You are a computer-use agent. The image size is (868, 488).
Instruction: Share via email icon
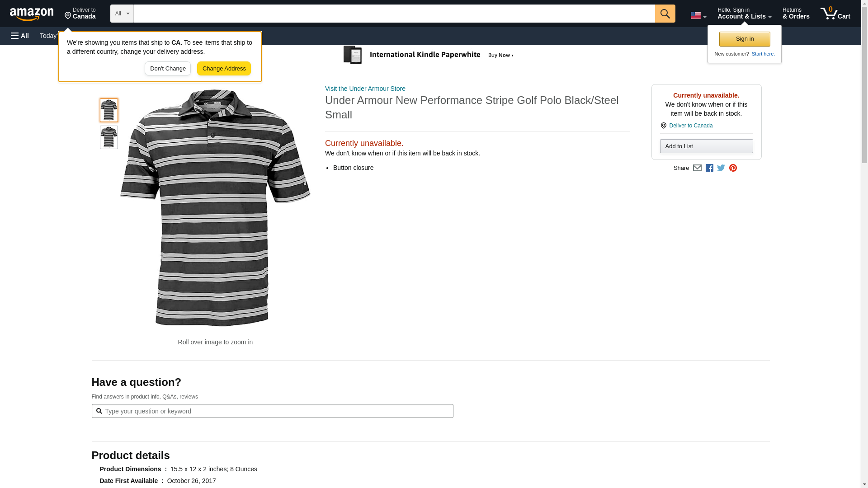[x=697, y=168]
